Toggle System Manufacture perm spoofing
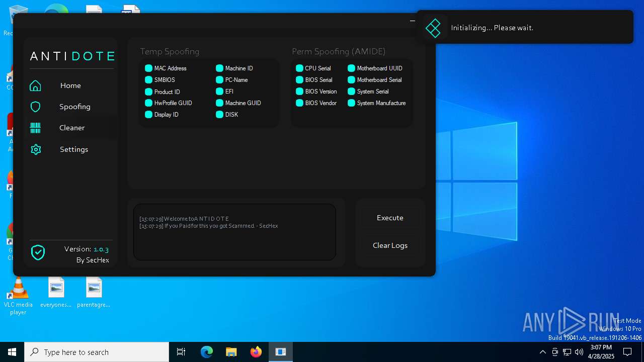Image resolution: width=644 pixels, height=362 pixels. tap(351, 103)
